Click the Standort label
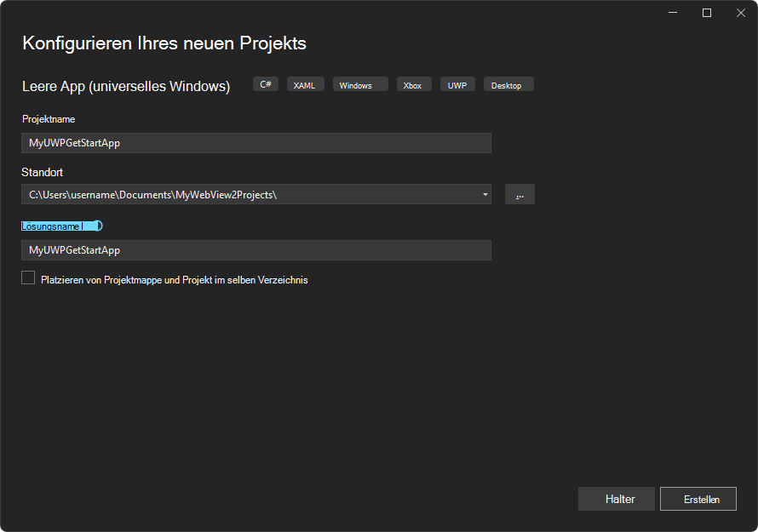This screenshot has height=532, width=758. click(42, 172)
